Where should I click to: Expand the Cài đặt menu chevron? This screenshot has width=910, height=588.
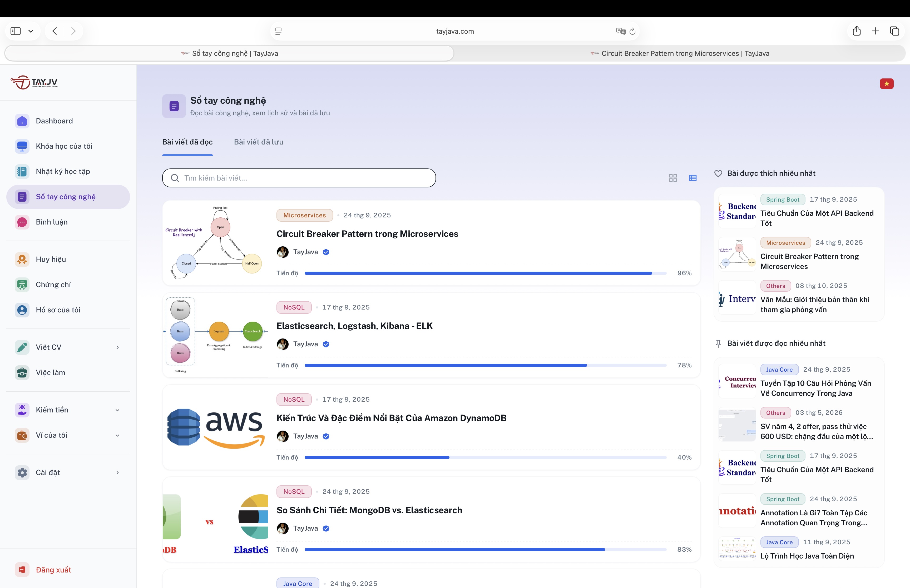(118, 473)
